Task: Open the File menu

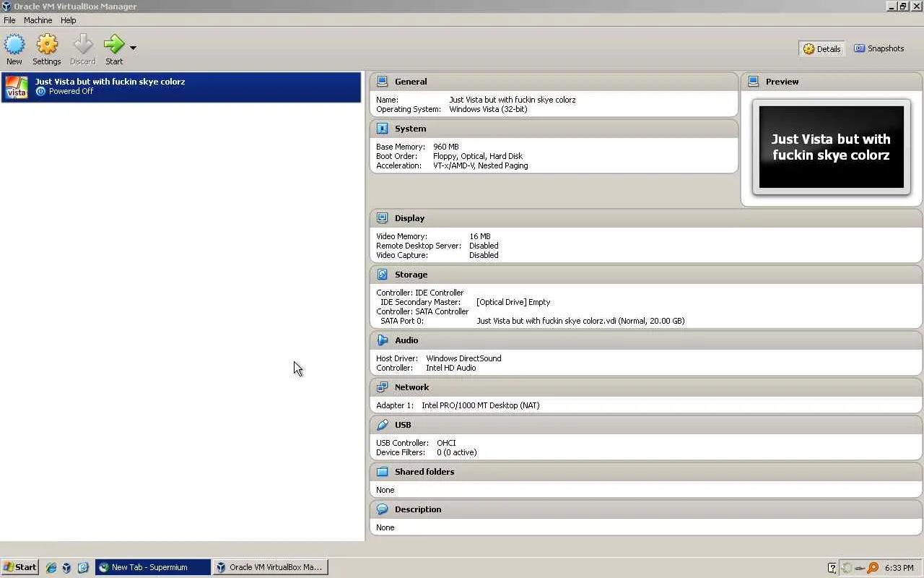Action: tap(9, 20)
